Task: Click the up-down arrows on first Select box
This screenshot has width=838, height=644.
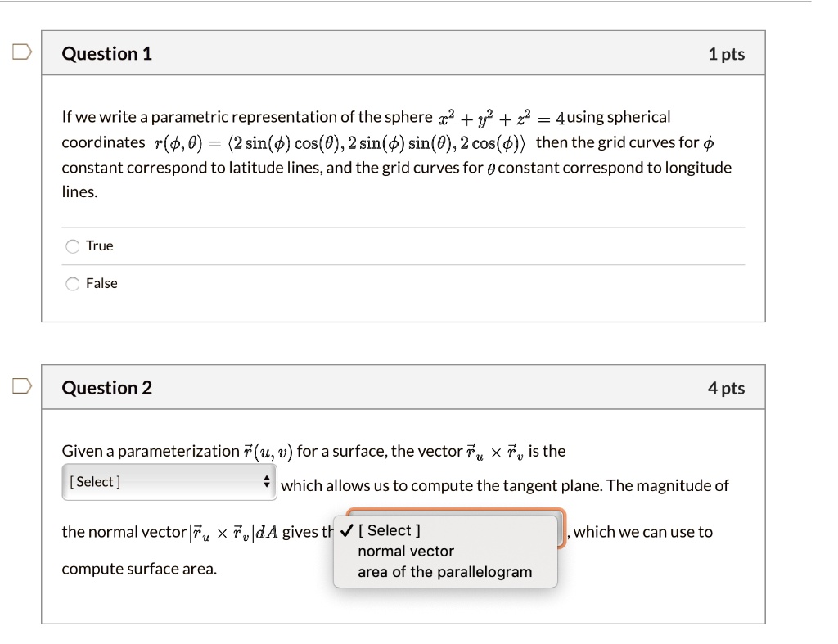Action: [266, 482]
